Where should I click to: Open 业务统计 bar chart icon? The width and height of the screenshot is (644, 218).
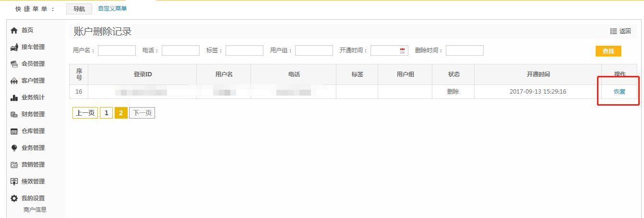point(14,97)
